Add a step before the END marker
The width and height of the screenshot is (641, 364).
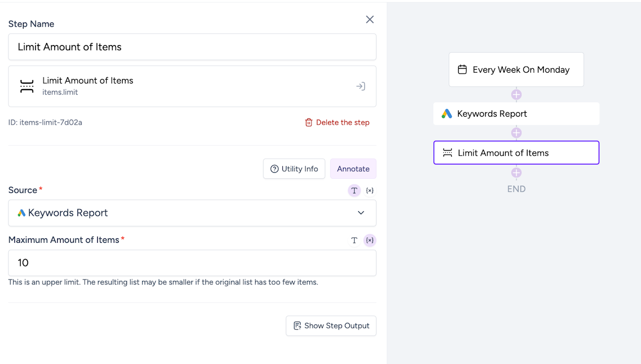(x=516, y=173)
